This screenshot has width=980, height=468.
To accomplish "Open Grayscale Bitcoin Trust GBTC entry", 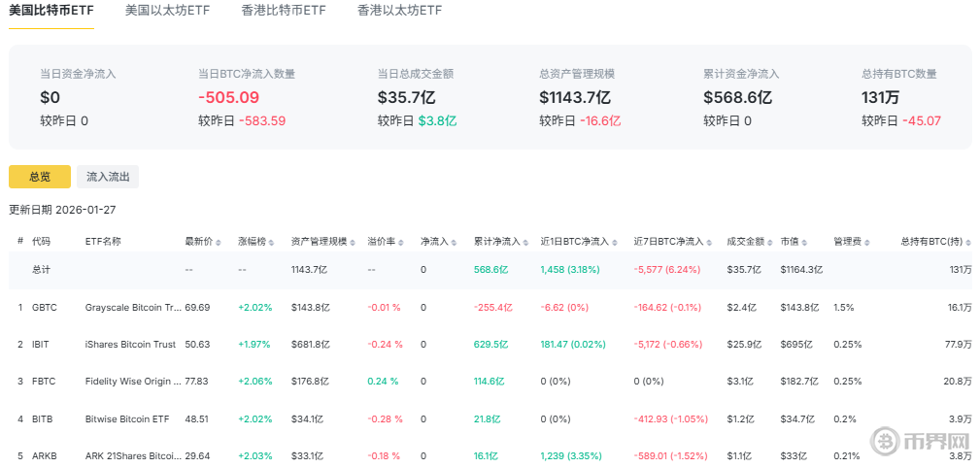I will coord(133,308).
